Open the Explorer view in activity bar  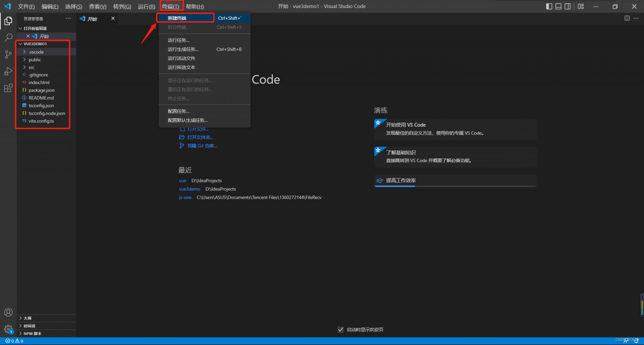click(x=8, y=21)
